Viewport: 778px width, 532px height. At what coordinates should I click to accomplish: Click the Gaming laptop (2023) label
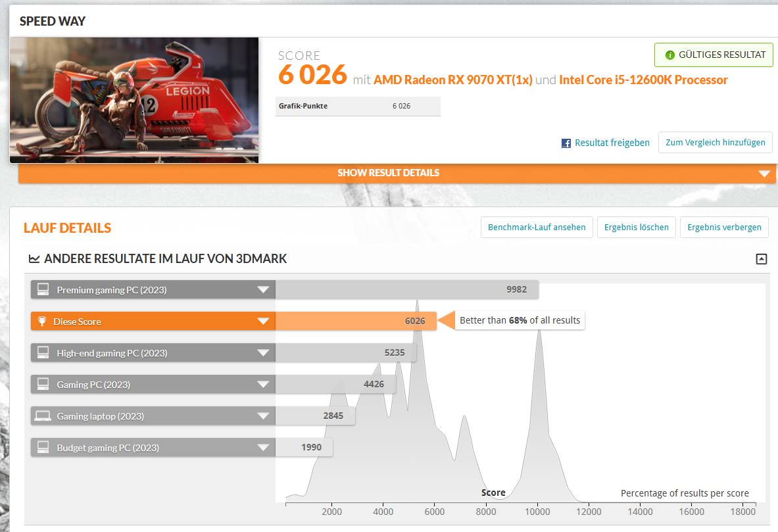pyautogui.click(x=100, y=416)
